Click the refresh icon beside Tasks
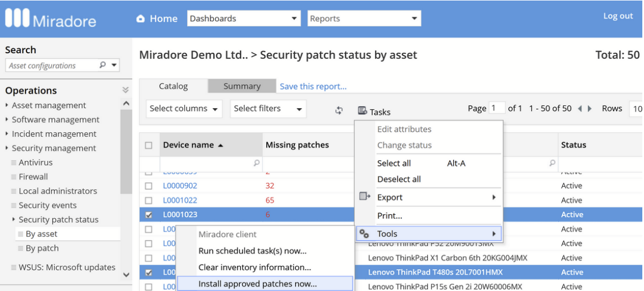Screen dimensions: 644x291 (339, 110)
